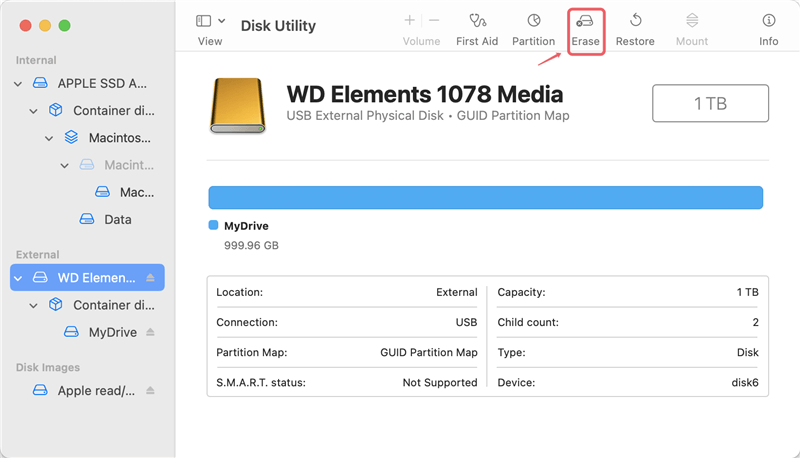800x458 pixels.
Task: Click the WD Elements drive thumbnail
Action: 237,105
